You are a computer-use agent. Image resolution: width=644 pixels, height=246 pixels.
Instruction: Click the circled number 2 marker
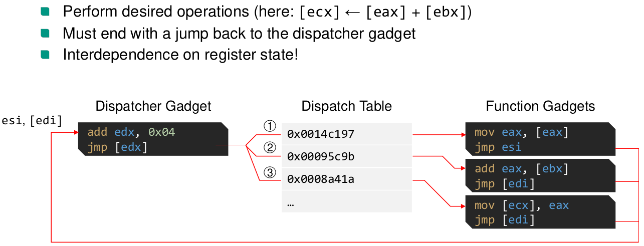point(270,148)
